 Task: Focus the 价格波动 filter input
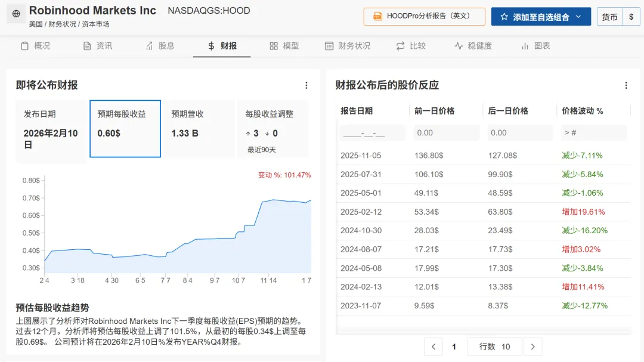[x=594, y=133]
